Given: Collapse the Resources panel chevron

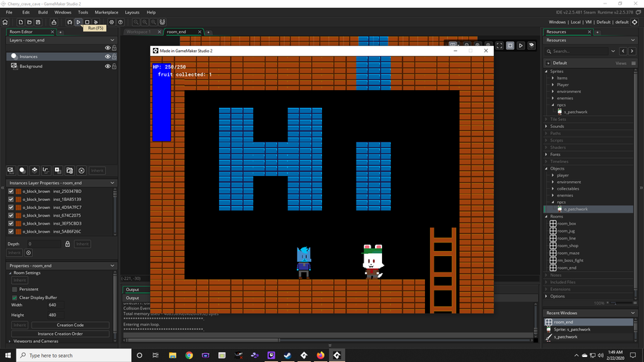Looking at the screenshot, I should 633,40.
